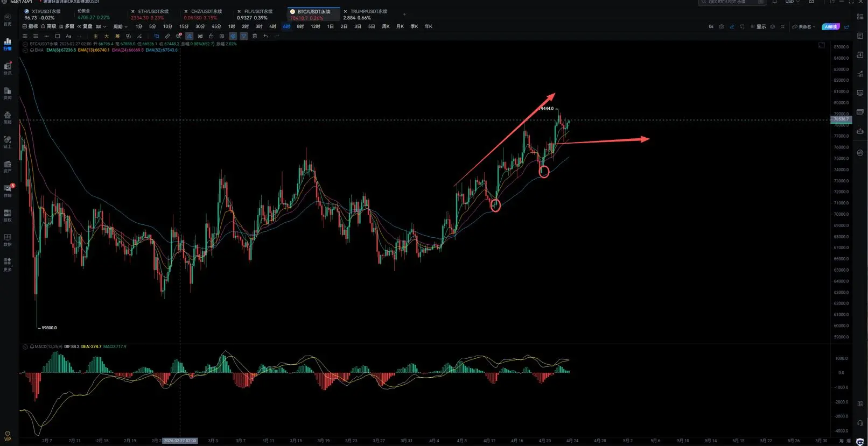The height and width of the screenshot is (446, 868).
Task: Click the 复盘 replay button
Action: [85, 26]
